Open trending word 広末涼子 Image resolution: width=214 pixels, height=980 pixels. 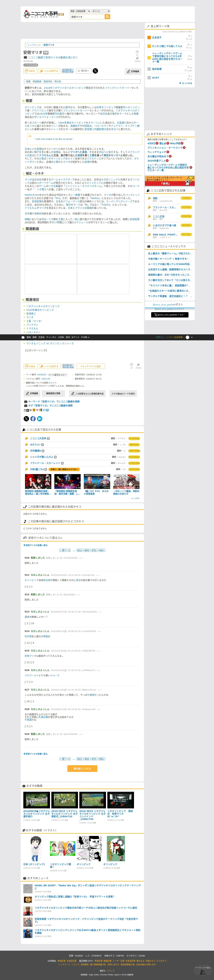[157, 38]
